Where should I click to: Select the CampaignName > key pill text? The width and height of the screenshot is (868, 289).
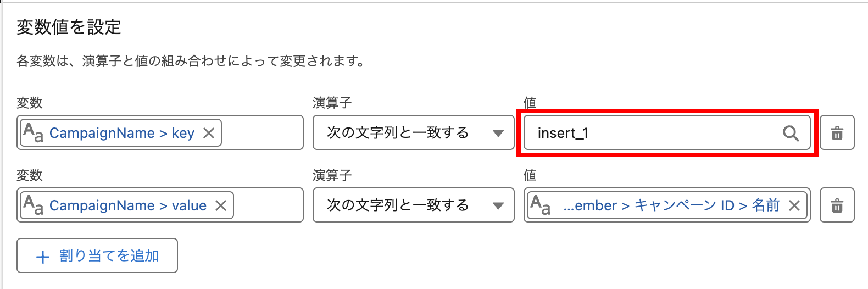tap(122, 133)
